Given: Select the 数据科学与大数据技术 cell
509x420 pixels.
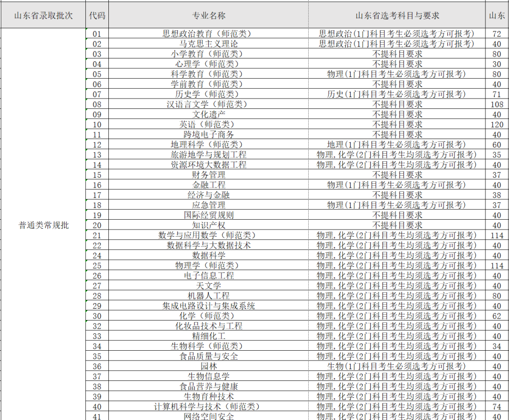Looking at the screenshot, I should (208, 245).
